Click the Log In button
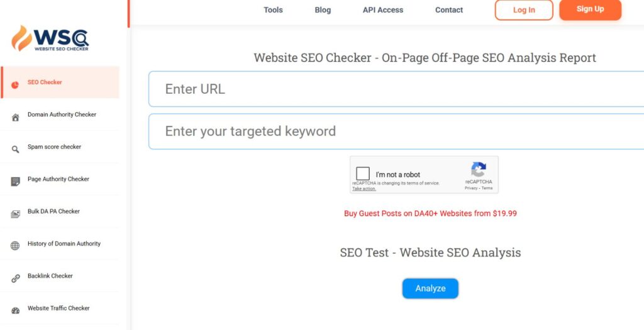The height and width of the screenshot is (330, 644). (524, 10)
